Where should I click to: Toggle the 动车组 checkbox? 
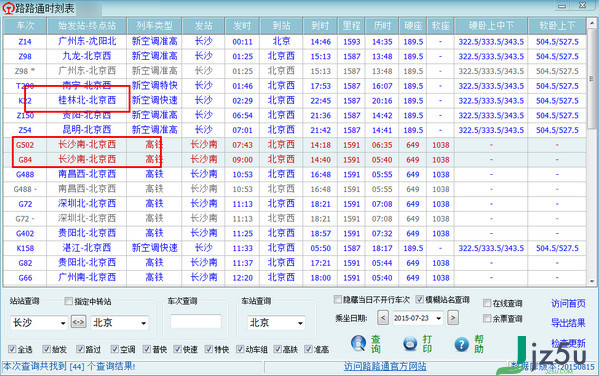[x=240, y=349]
